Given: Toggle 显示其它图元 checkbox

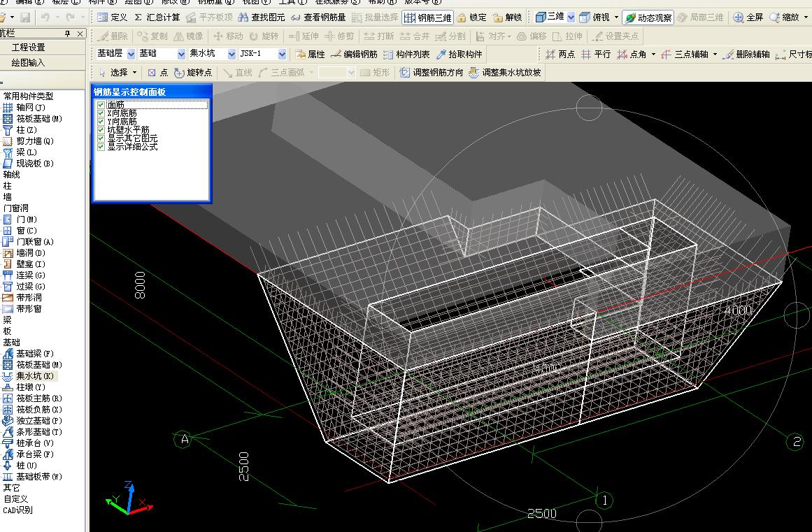Looking at the screenshot, I should tap(101, 138).
